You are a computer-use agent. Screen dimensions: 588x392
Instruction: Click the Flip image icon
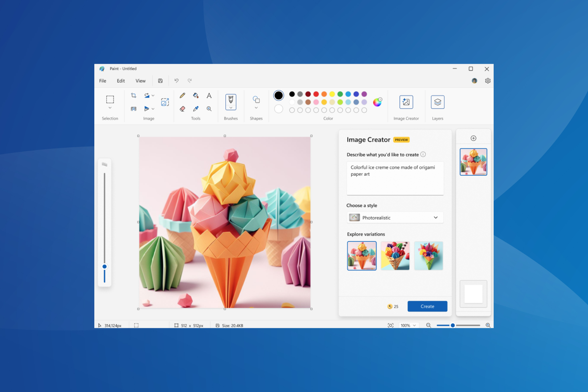coord(147,109)
